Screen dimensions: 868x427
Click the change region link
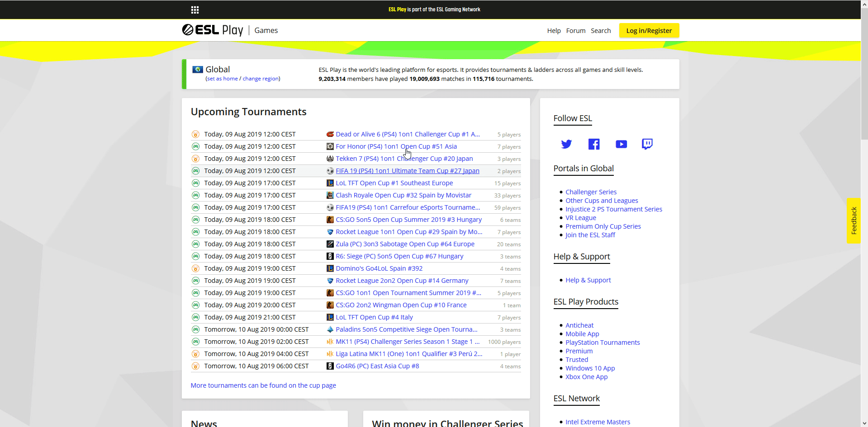click(x=261, y=79)
